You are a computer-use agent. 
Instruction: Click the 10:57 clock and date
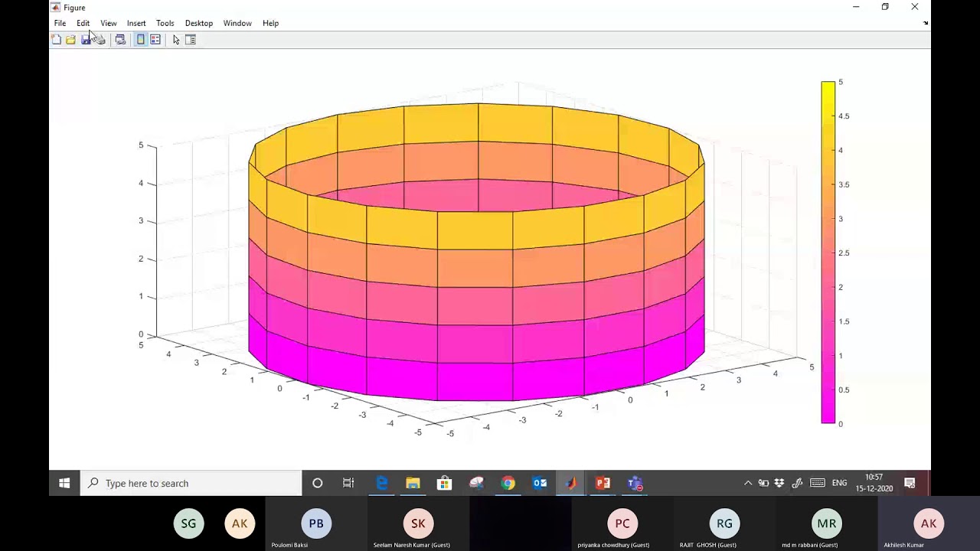(874, 483)
